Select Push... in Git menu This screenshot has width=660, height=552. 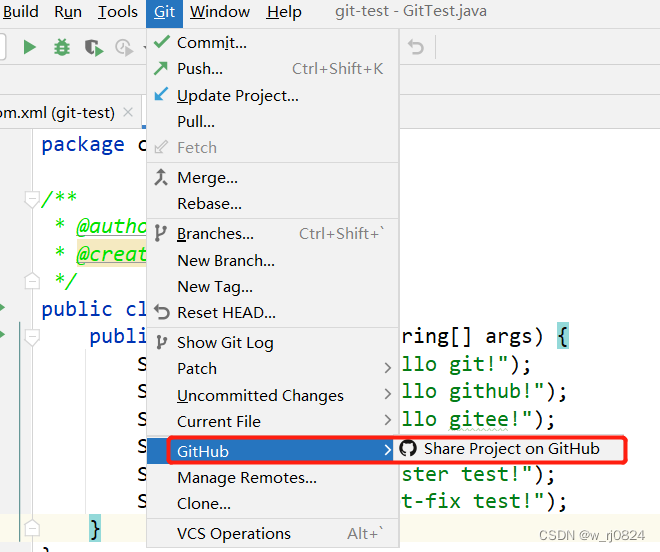[272, 69]
